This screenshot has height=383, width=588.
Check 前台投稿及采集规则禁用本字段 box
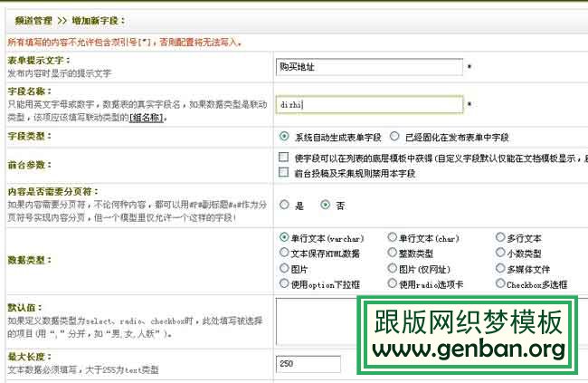pyautogui.click(x=284, y=172)
